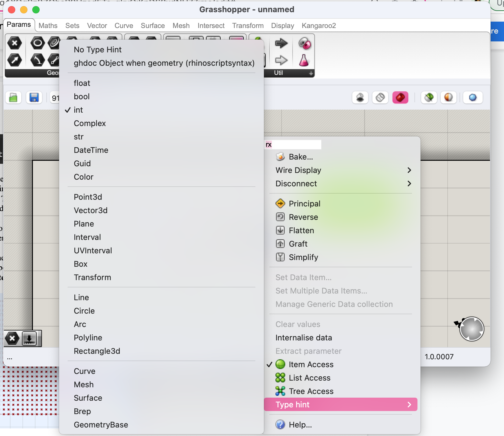Click the blue Help question mark icon
The width and height of the screenshot is (504, 436).
280,424
